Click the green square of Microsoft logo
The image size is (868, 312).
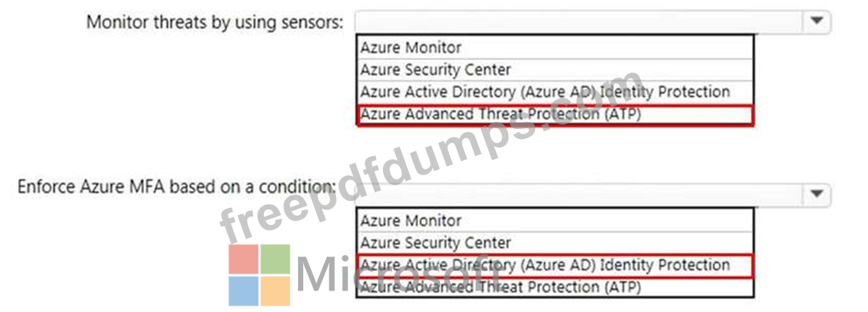[x=275, y=259]
